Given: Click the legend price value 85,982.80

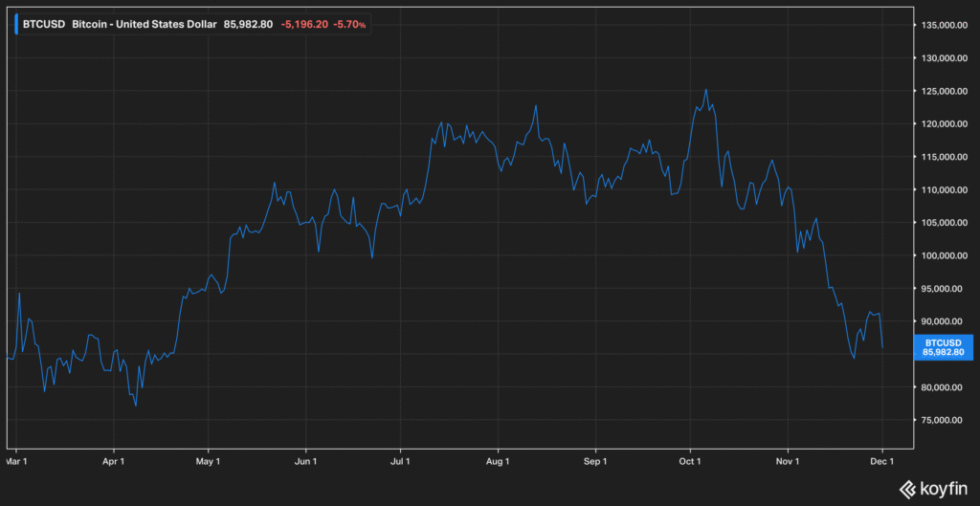Looking at the screenshot, I should pyautogui.click(x=249, y=24).
